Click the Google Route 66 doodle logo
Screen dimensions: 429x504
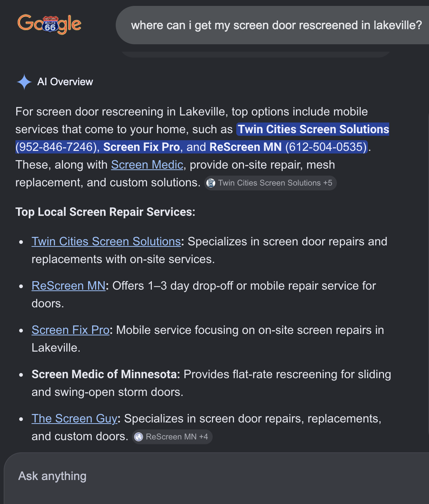tap(49, 24)
